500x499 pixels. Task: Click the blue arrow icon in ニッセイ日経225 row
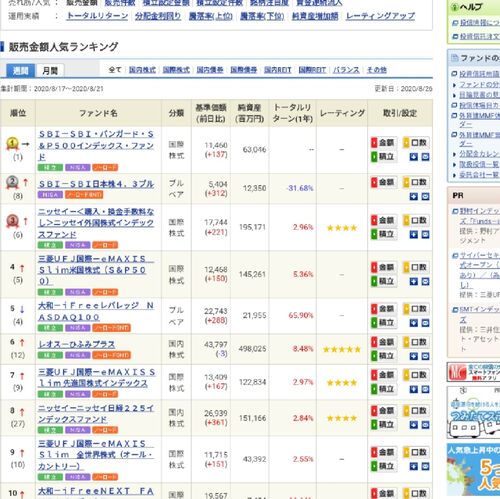(x=413, y=425)
